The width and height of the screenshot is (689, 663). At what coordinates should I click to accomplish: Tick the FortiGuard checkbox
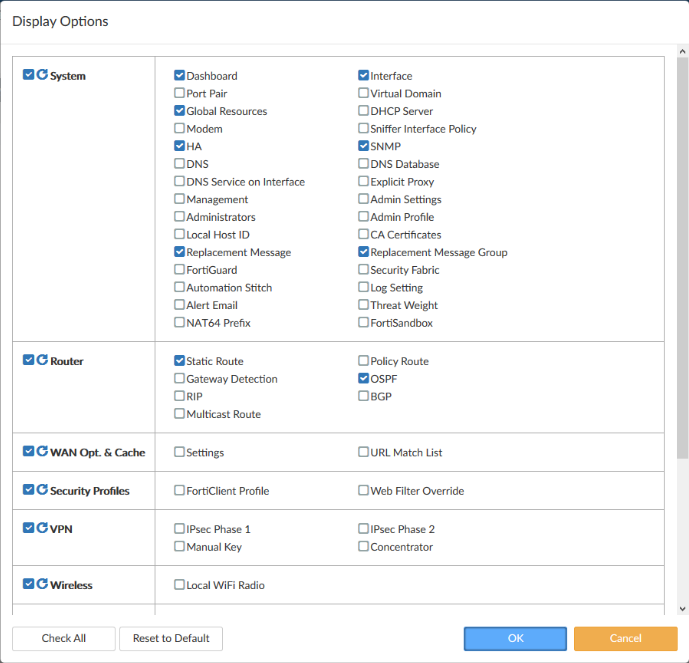(179, 269)
